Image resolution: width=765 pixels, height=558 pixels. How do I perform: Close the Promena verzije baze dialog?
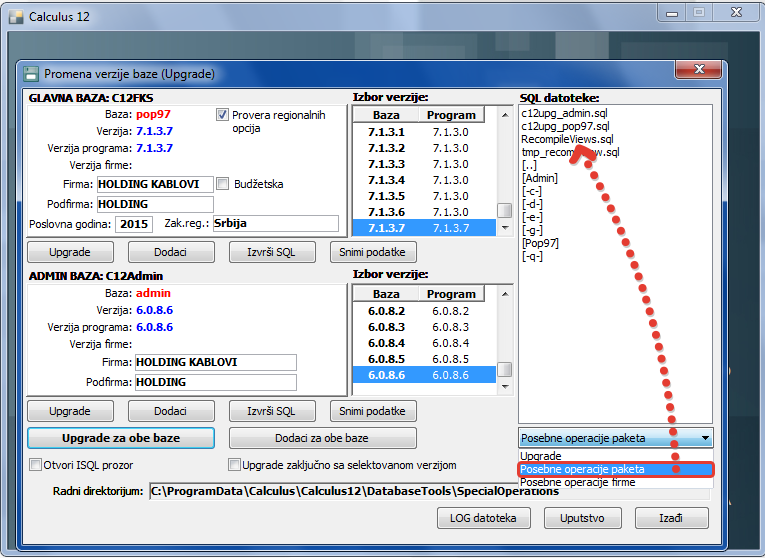coord(699,71)
